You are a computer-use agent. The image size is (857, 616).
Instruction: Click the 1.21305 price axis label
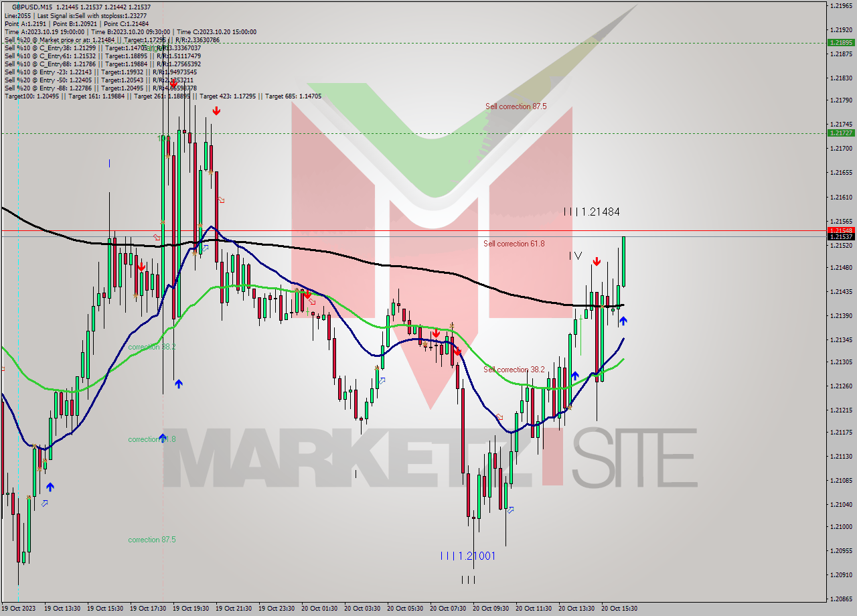tap(841, 362)
